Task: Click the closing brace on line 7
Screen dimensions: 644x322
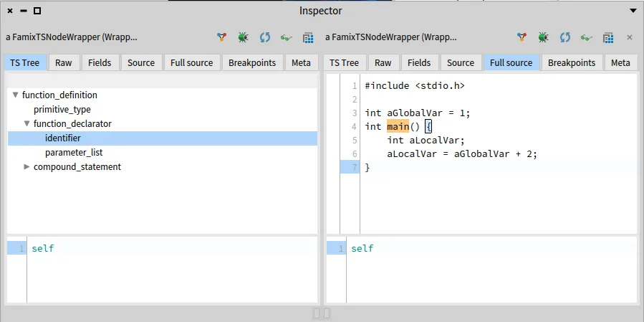Action: click(367, 168)
